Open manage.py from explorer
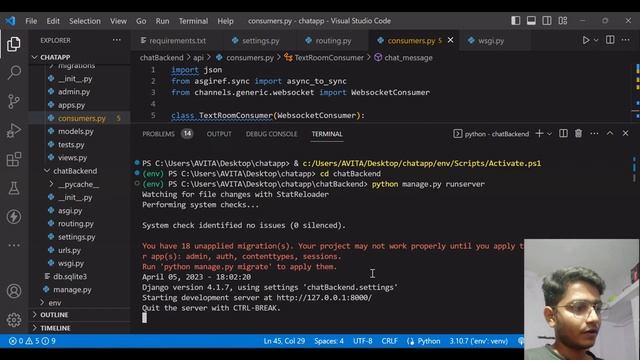 (x=80, y=289)
